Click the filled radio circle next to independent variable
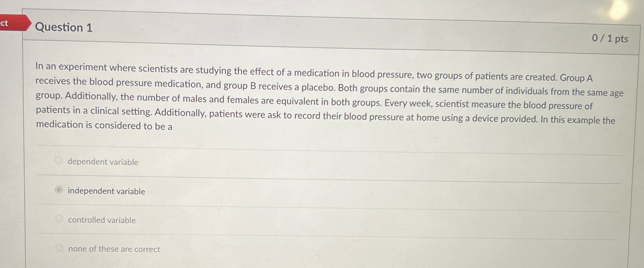Image resolution: width=644 pixels, height=268 pixels. coord(59,189)
